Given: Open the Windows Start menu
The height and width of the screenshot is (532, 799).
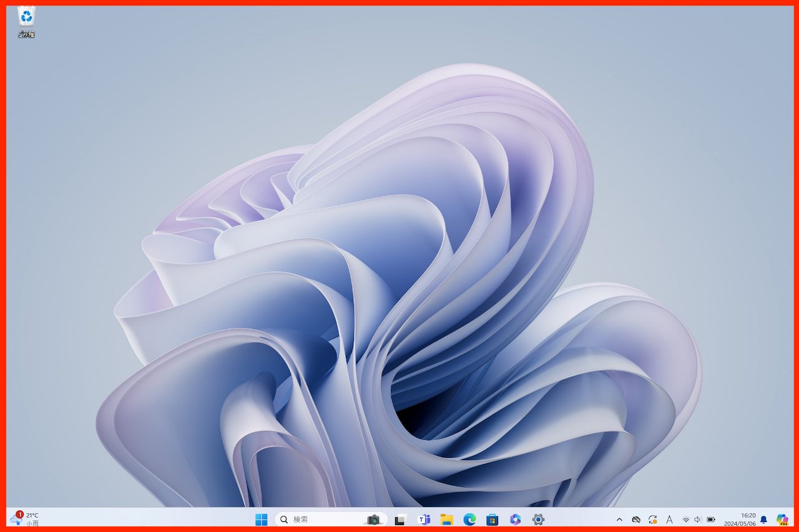Looking at the screenshot, I should tap(262, 519).
